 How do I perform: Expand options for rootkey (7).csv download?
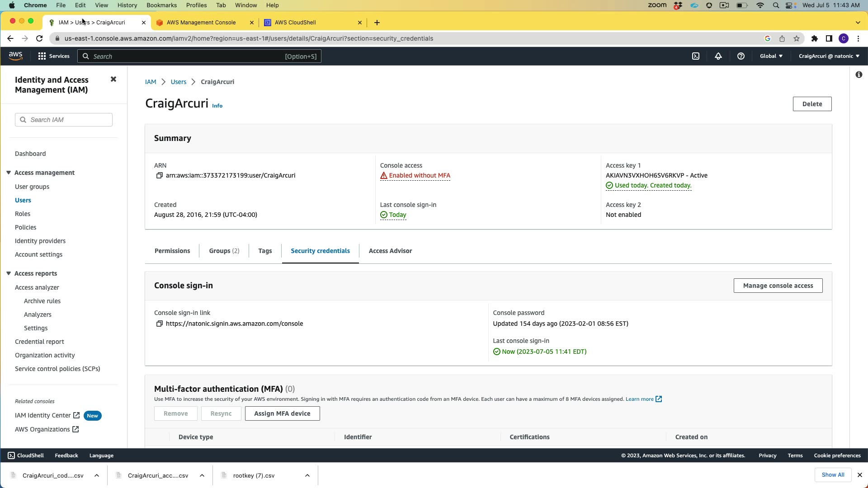coord(307,475)
